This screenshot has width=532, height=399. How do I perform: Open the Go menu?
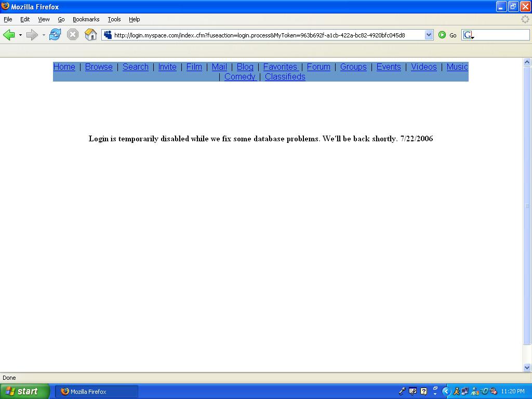(61, 19)
